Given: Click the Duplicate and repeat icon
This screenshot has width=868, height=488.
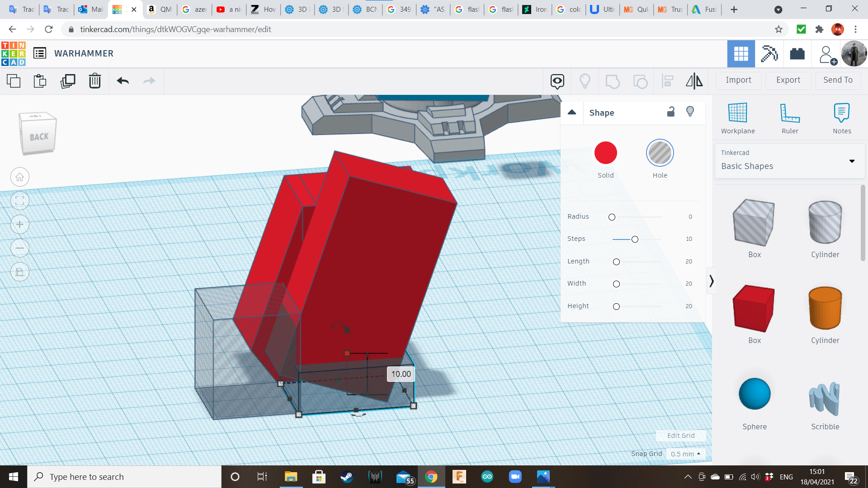Looking at the screenshot, I should 68,81.
